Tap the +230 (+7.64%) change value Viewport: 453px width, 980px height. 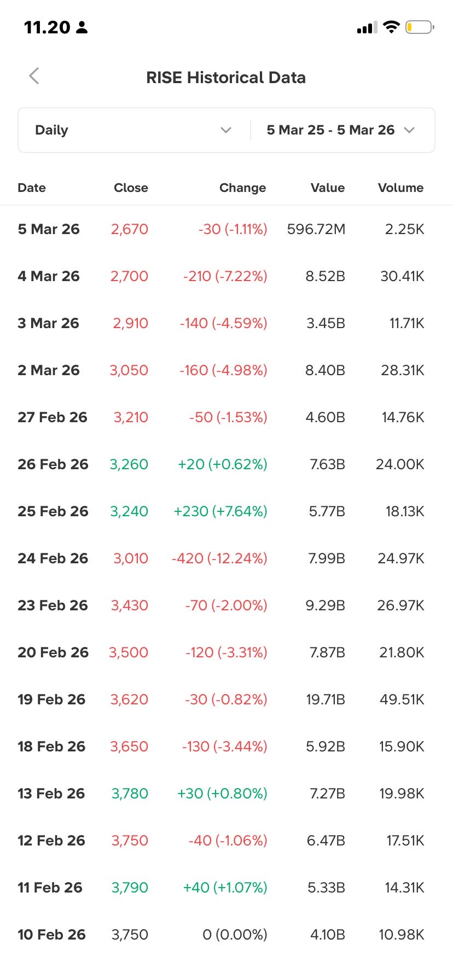(x=220, y=511)
